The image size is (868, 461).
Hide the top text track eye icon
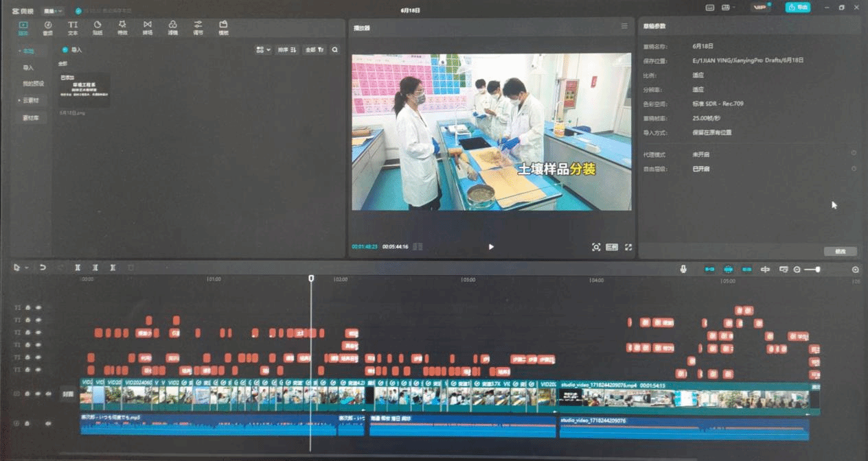coord(38,307)
